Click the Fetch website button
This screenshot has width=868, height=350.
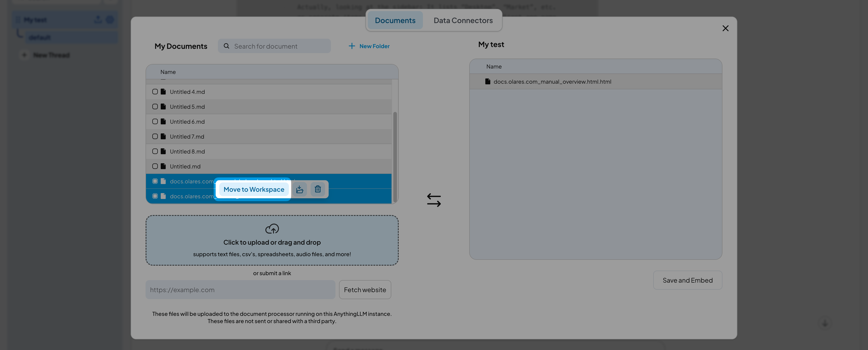[x=365, y=290]
